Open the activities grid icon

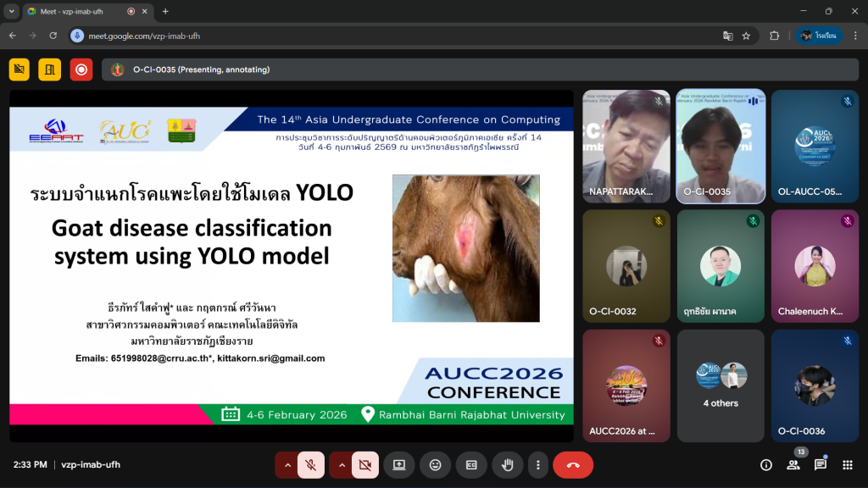(847, 464)
